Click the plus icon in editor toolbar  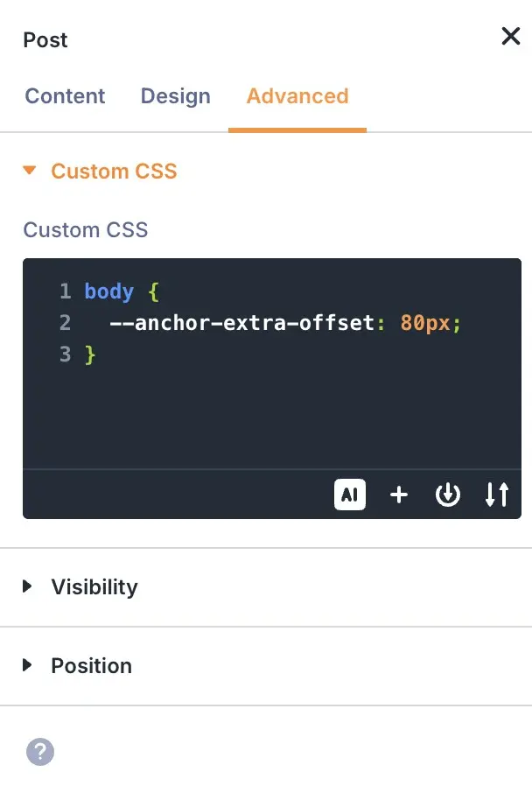point(399,495)
